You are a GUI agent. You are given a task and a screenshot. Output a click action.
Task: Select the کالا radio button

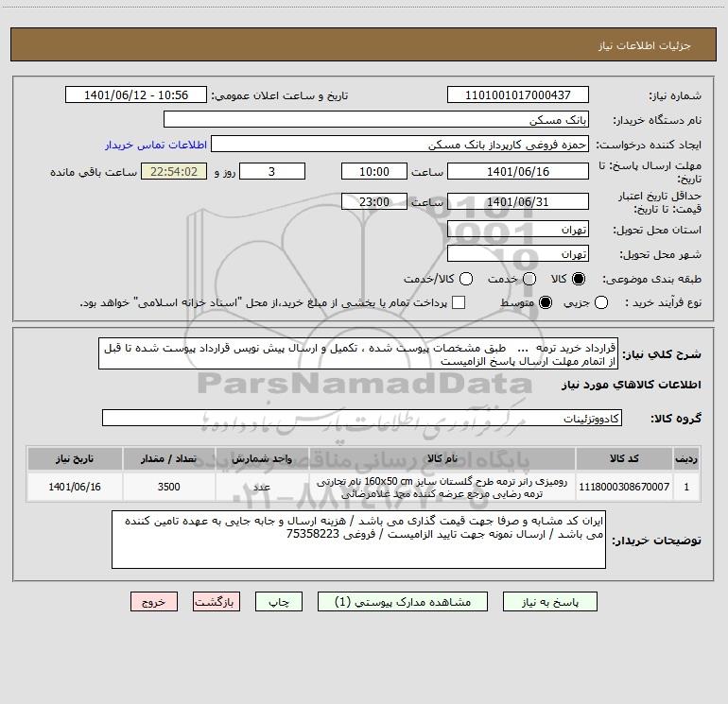tap(579, 279)
